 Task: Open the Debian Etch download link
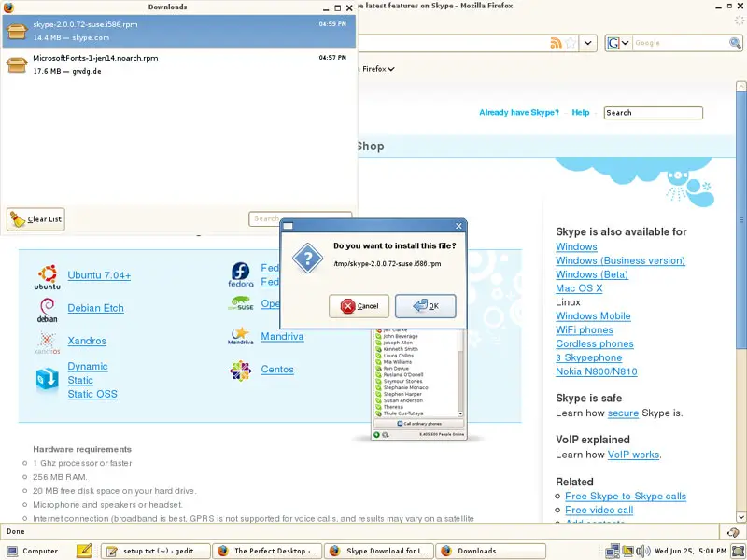click(96, 308)
